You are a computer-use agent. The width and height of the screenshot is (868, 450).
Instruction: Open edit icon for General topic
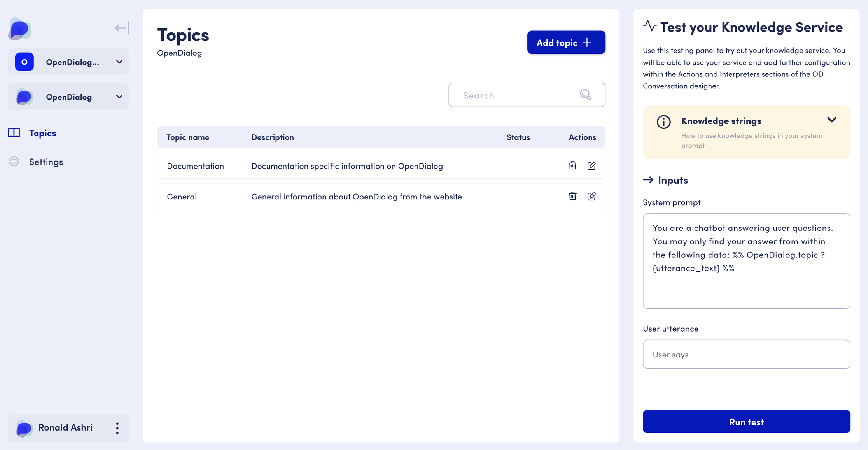591,196
